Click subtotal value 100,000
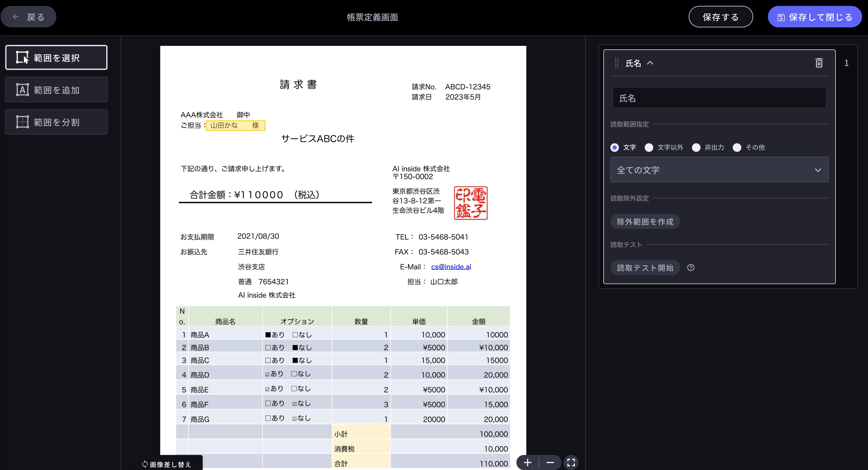 (493, 434)
